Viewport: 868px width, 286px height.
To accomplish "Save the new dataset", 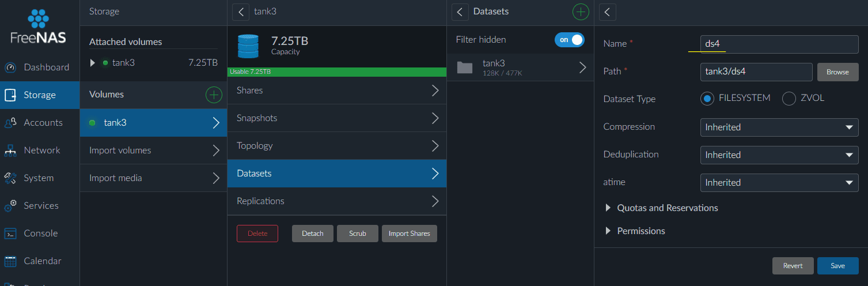I will (838, 266).
